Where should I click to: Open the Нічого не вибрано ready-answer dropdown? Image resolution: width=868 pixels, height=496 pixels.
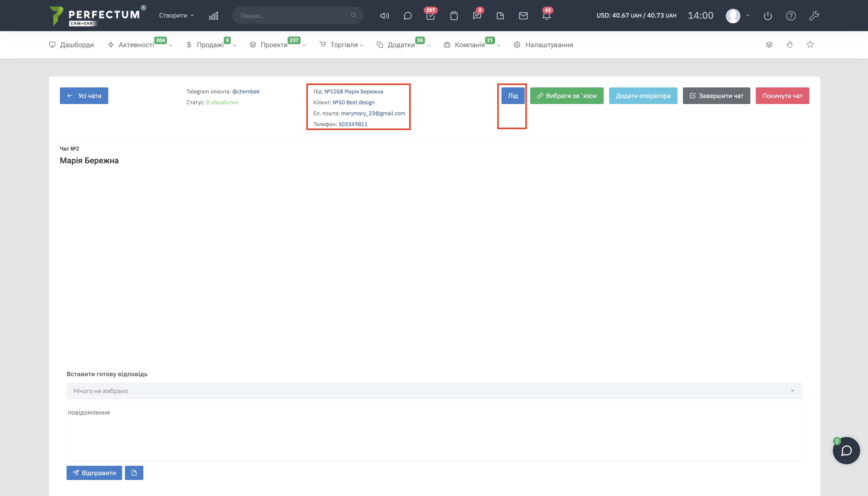pyautogui.click(x=434, y=391)
